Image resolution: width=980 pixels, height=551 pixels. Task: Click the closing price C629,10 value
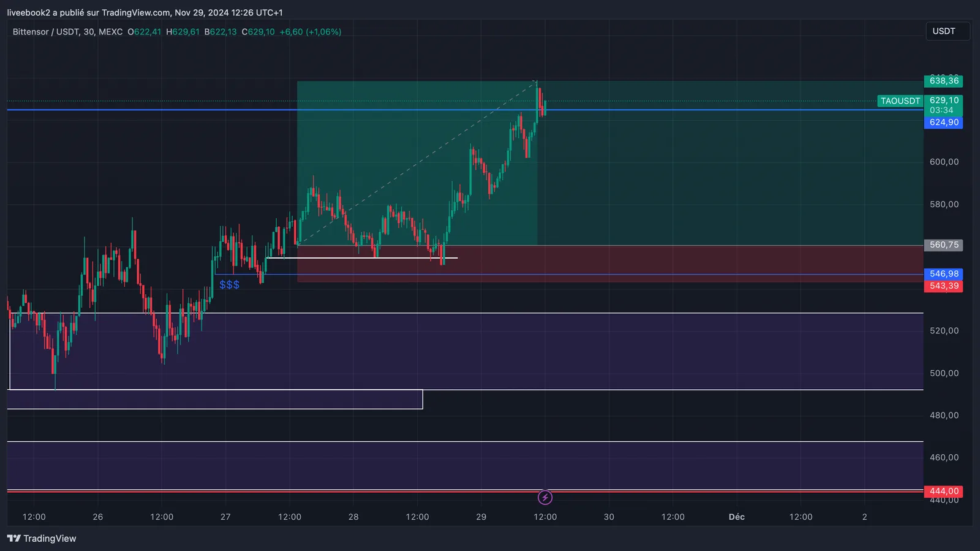pos(258,32)
